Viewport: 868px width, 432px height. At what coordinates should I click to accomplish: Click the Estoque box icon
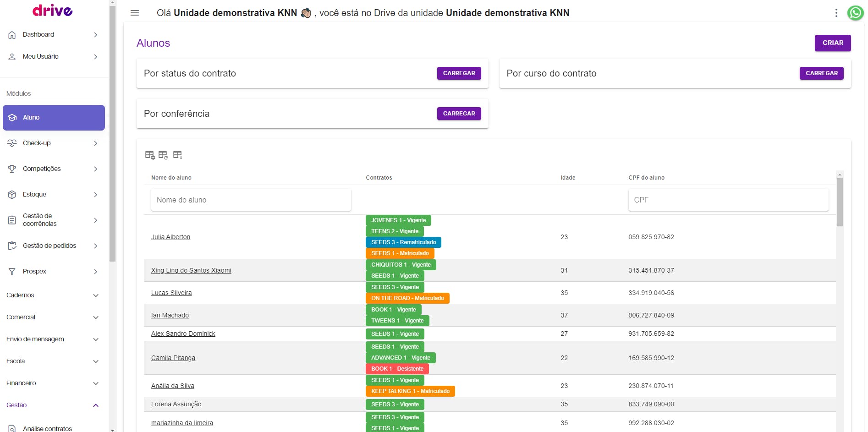12,195
